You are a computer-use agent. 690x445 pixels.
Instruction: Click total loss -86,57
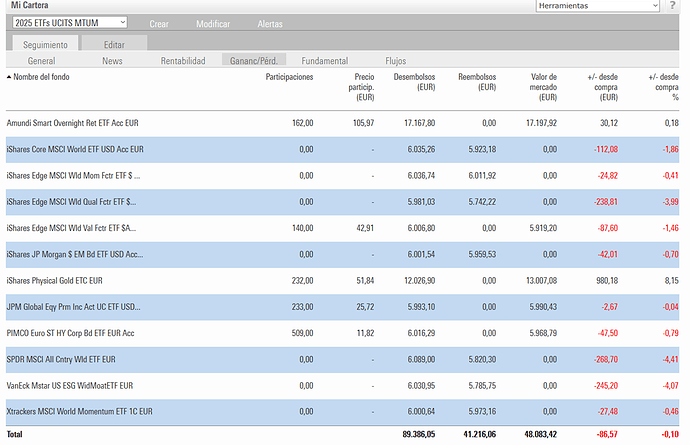607,434
